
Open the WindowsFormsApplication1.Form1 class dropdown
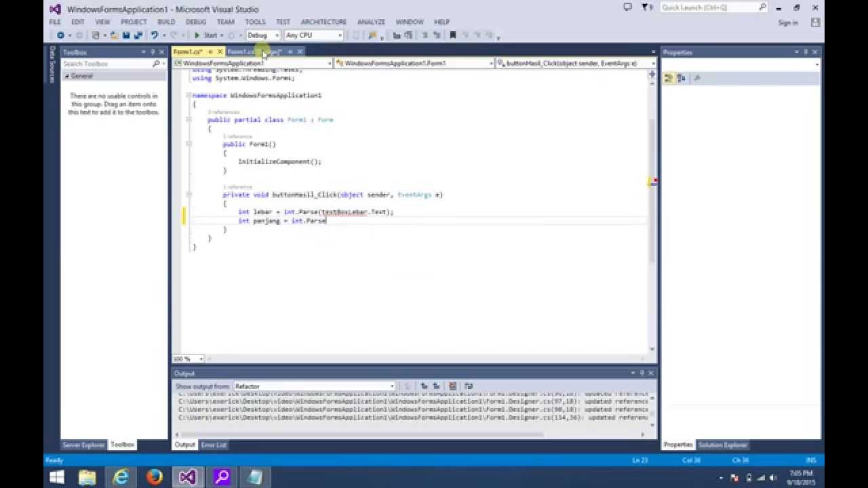point(414,63)
